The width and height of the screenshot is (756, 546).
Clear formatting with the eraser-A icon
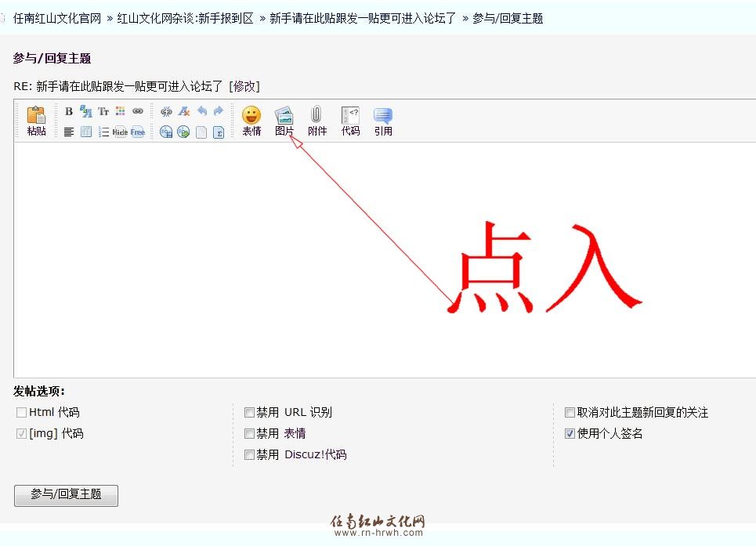point(183,112)
